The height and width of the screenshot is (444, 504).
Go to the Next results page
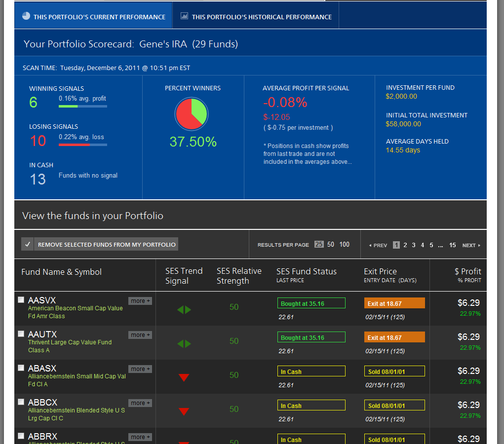click(470, 245)
